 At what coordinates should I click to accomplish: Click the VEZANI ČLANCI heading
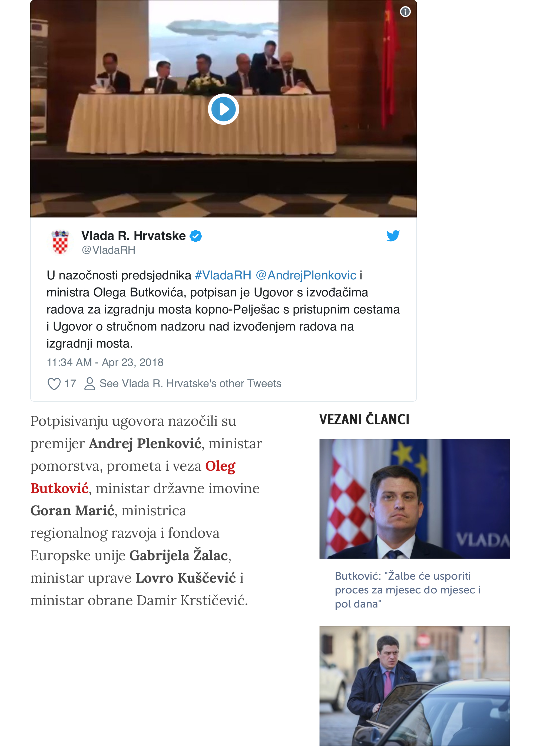(365, 420)
